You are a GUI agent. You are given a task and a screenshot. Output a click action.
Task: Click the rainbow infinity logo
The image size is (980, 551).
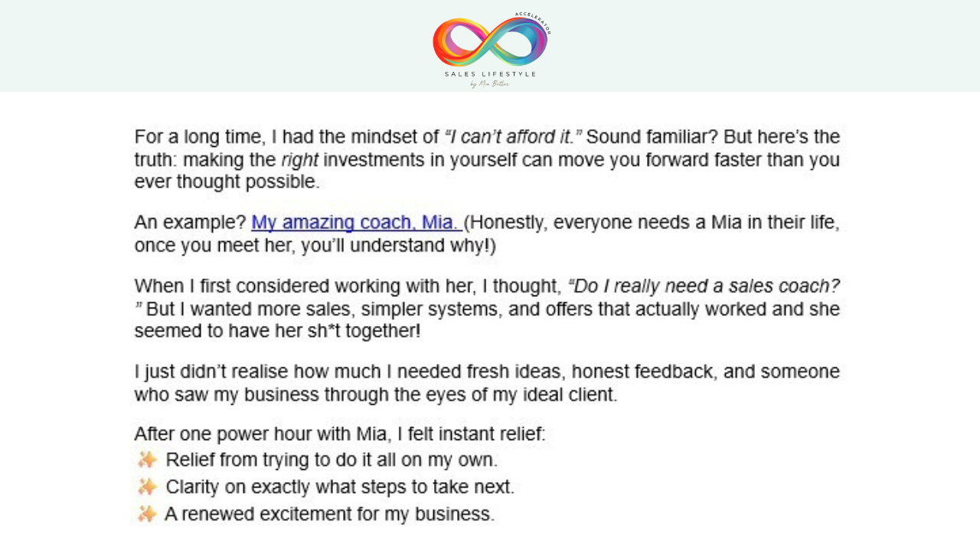(489, 41)
